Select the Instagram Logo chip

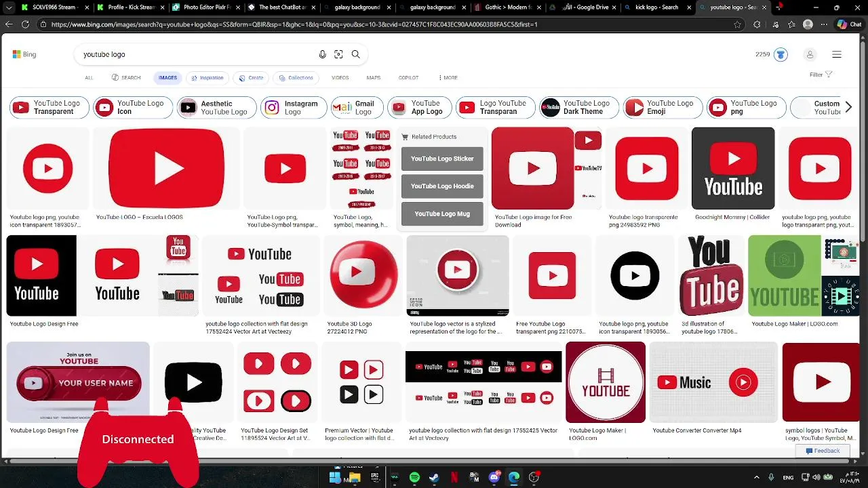(x=294, y=108)
